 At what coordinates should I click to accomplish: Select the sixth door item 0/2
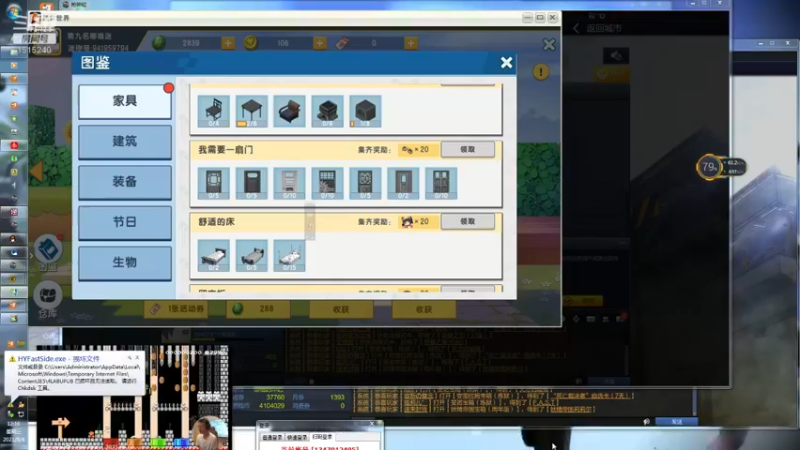click(403, 183)
